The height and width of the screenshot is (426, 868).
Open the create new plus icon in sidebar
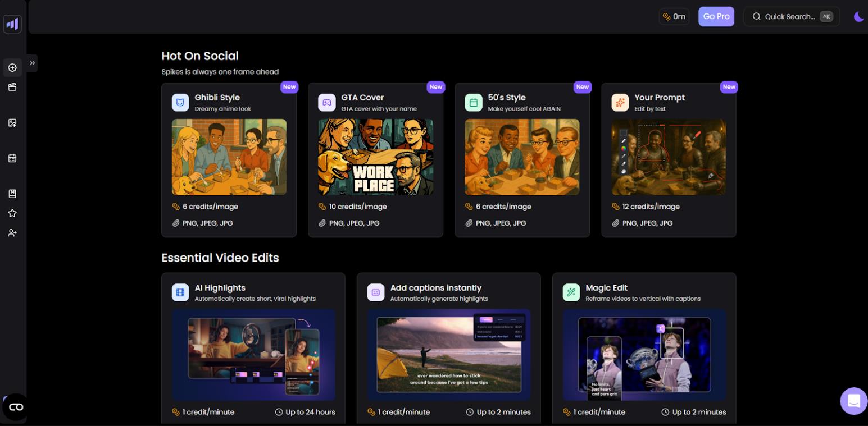[x=12, y=67]
